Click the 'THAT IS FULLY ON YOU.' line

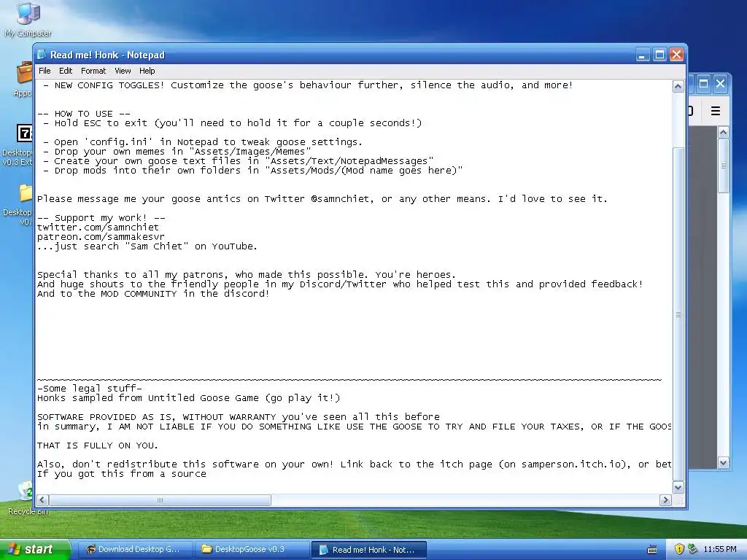(97, 446)
